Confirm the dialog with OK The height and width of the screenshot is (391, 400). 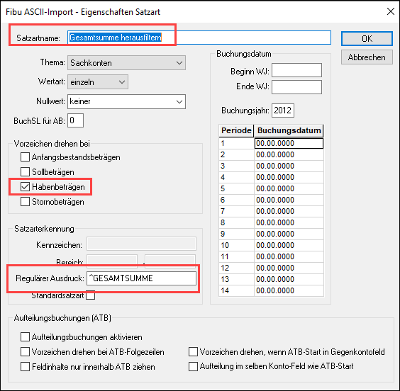pyautogui.click(x=367, y=38)
